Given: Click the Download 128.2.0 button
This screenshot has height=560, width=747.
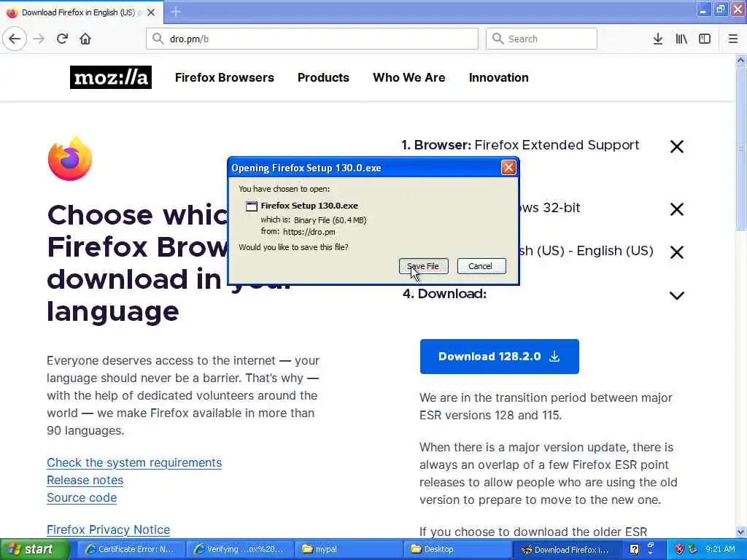Looking at the screenshot, I should coord(499,357).
